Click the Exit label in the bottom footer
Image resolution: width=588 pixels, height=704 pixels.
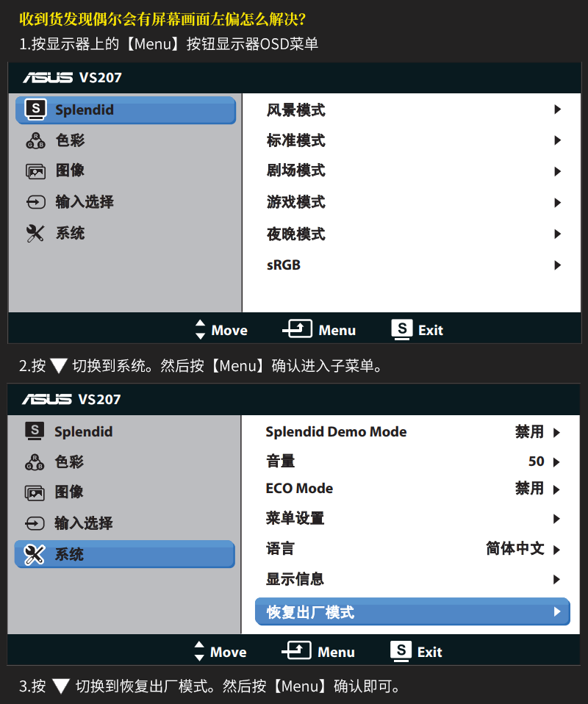[429, 652]
